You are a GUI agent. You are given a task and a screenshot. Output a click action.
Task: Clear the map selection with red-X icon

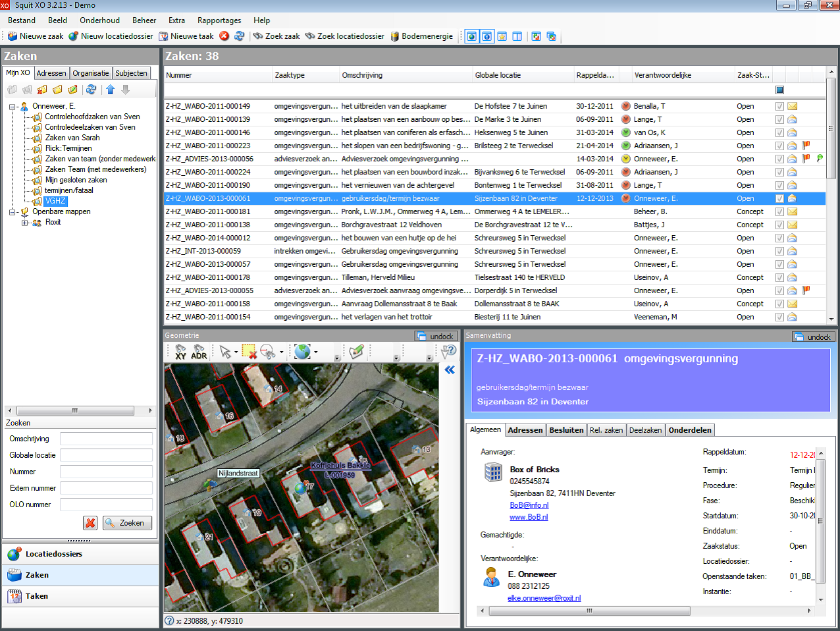(249, 352)
